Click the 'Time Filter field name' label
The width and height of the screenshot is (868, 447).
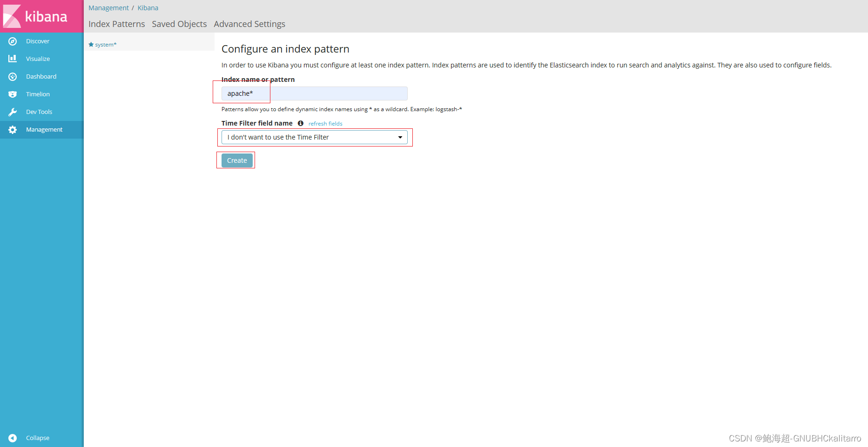[x=257, y=123]
